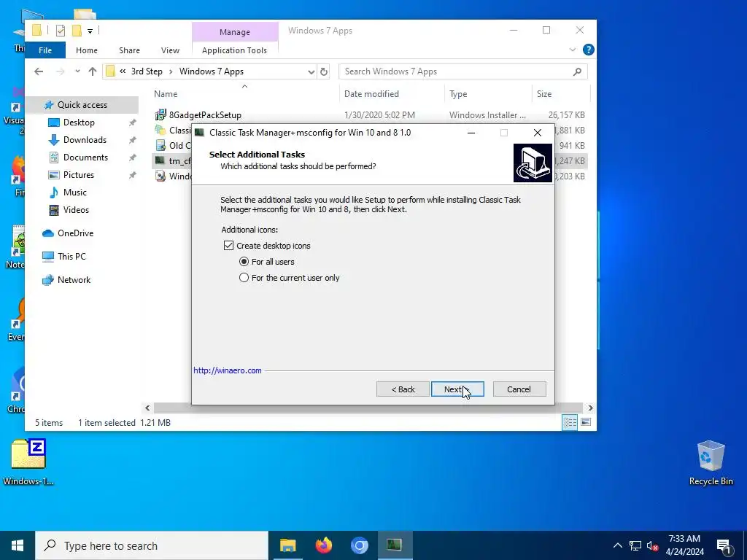This screenshot has height=560, width=747.
Task: Open Explorer help question mark icon
Action: tap(589, 50)
